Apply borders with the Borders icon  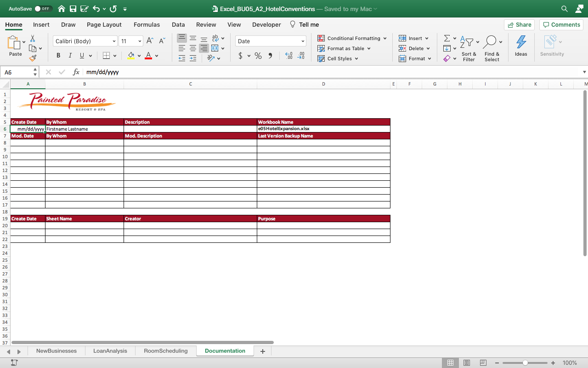point(106,56)
